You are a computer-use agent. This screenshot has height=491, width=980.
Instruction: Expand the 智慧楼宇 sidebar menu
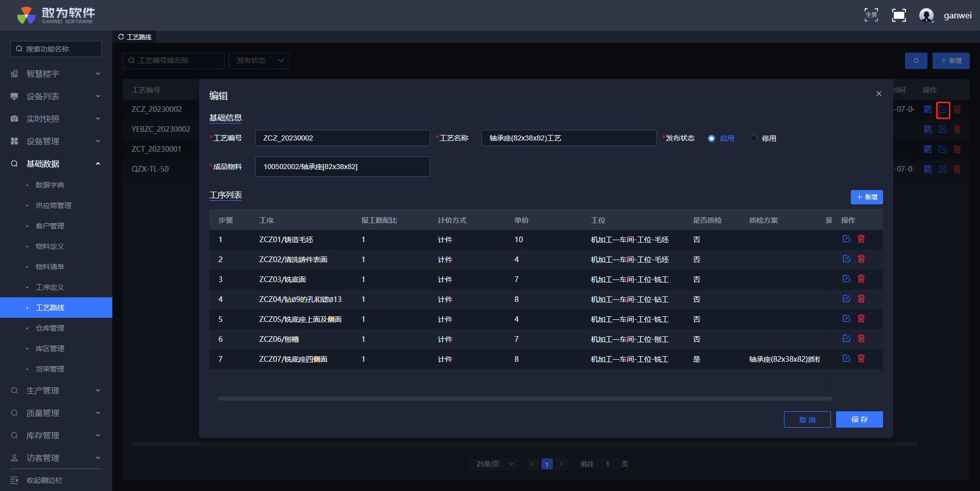click(x=56, y=74)
